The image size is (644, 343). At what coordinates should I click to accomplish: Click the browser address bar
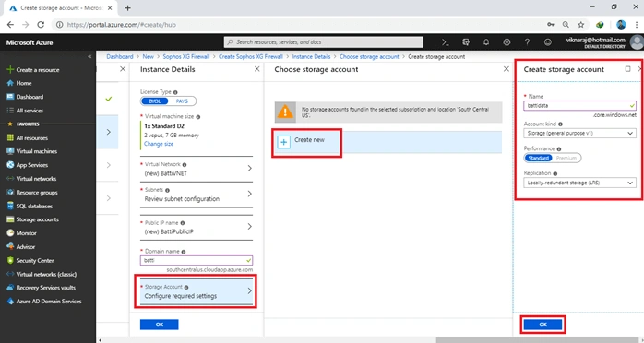click(300, 25)
